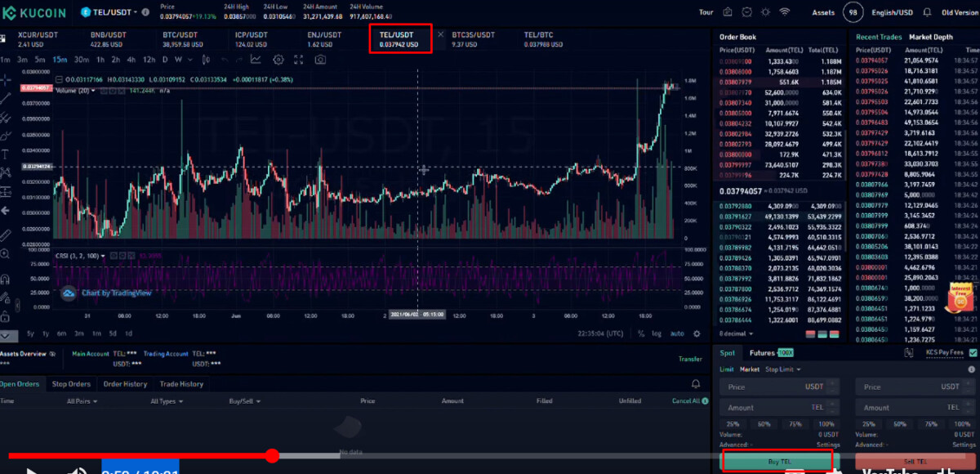
Task: Hide the Volume indicator with the eye icon
Action: point(104,91)
